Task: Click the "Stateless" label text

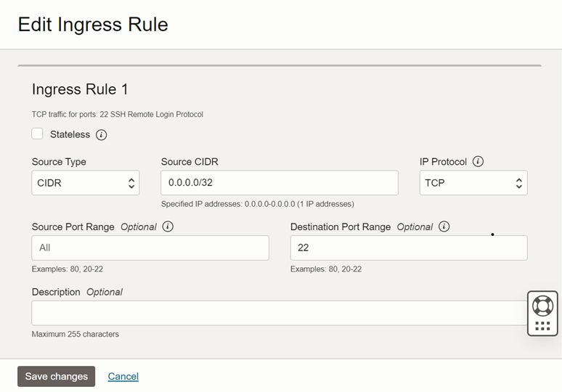Action: click(70, 134)
